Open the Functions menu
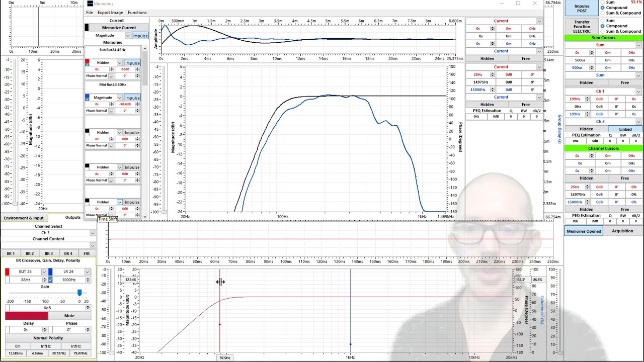The image size is (644, 362). [137, 13]
